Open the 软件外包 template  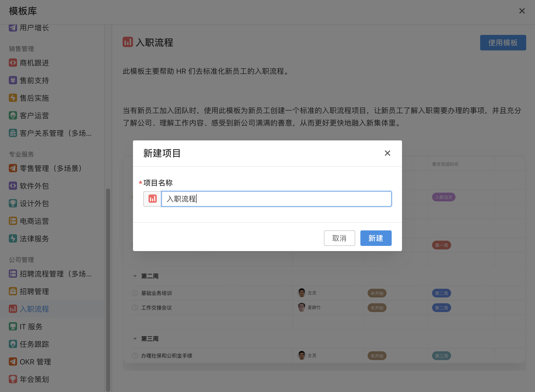pos(34,186)
